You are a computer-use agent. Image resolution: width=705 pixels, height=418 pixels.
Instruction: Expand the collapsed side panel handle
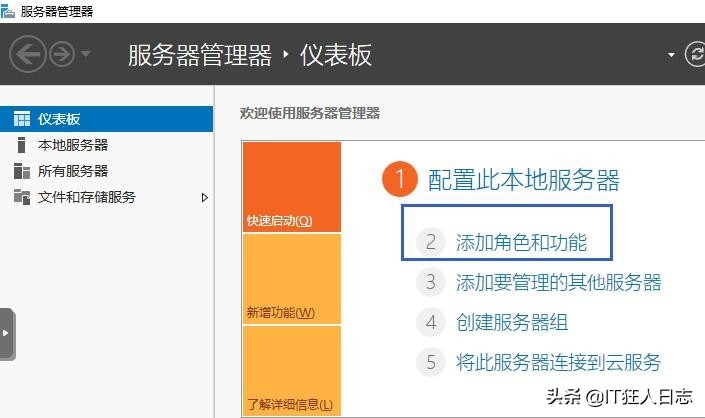[7, 334]
